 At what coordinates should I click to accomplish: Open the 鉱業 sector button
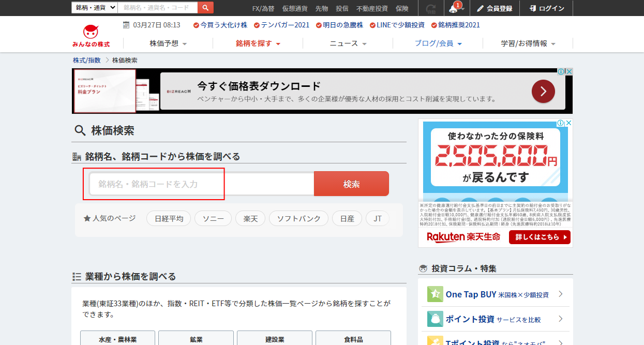click(x=196, y=339)
